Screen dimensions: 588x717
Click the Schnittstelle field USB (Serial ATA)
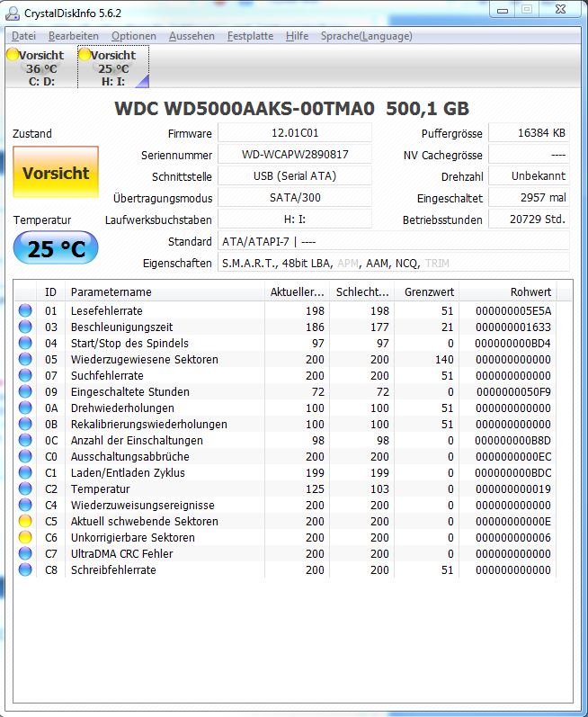pos(295,176)
